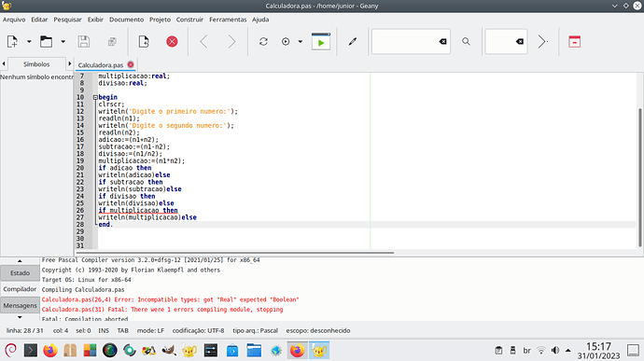Close the current file with red X icon
Image resolution: width=644 pixels, height=361 pixels.
coord(172,41)
